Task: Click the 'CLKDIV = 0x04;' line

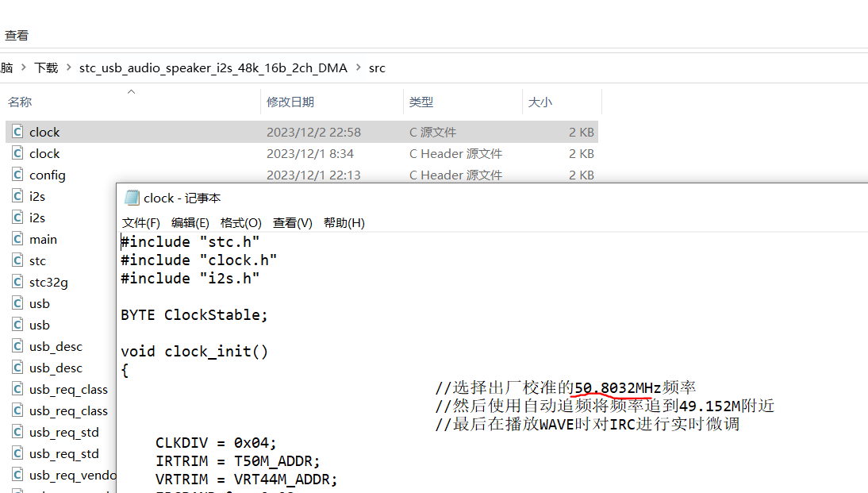Action: pyautogui.click(x=216, y=443)
